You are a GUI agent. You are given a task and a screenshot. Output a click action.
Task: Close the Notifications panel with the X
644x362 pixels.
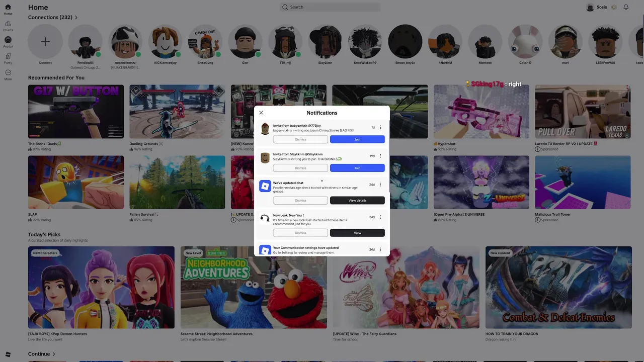[261, 113]
